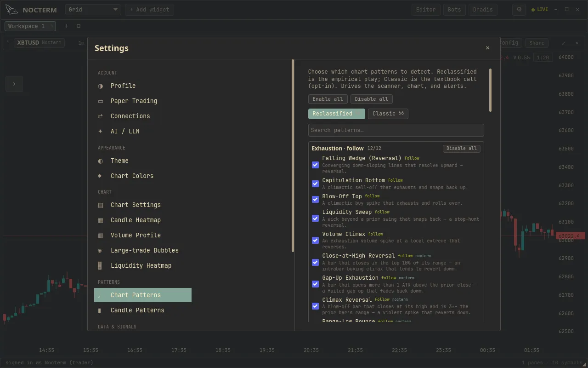The width and height of the screenshot is (588, 368).
Task: Click the patterns panel scrollbar
Action: click(x=491, y=90)
